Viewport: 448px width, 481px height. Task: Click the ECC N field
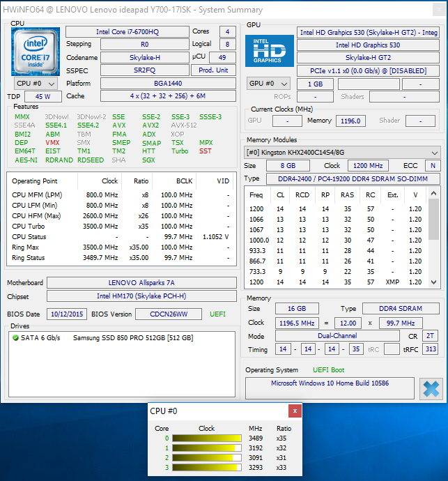pyautogui.click(x=433, y=166)
